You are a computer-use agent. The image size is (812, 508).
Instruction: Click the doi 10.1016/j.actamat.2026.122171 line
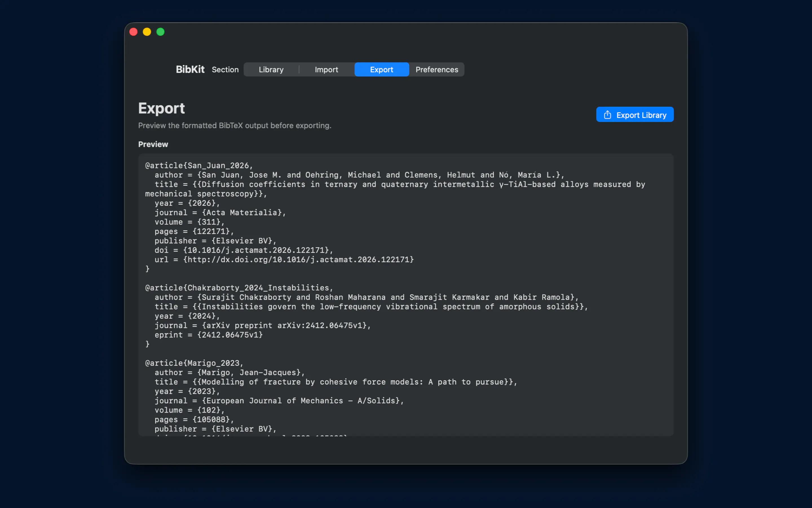click(x=244, y=250)
